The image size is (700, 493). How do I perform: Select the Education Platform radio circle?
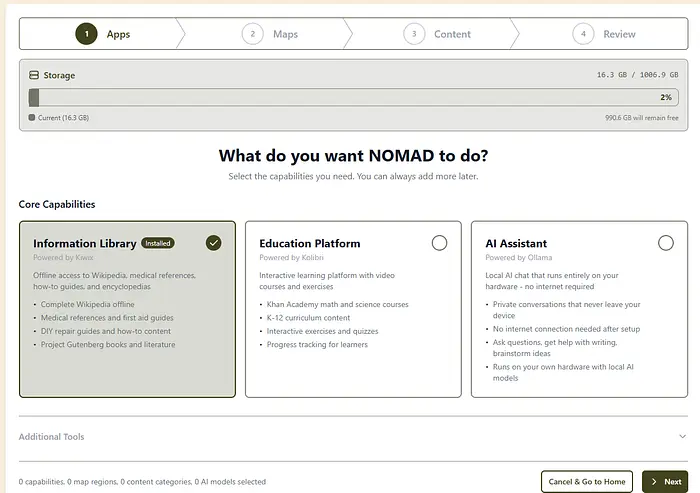click(439, 242)
